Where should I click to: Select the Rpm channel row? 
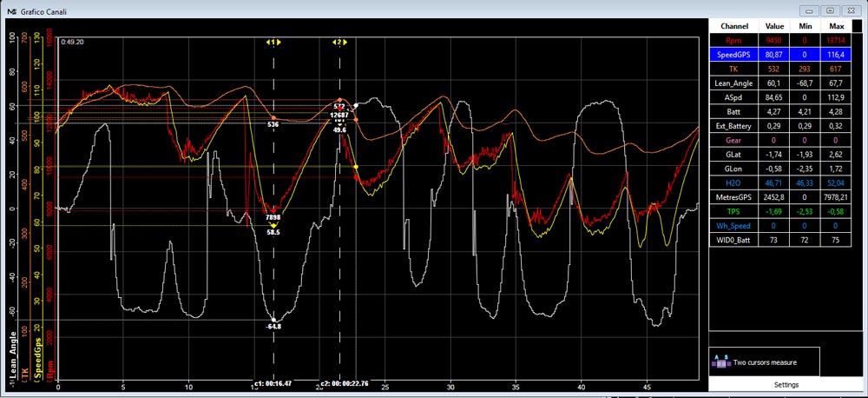(x=780, y=41)
